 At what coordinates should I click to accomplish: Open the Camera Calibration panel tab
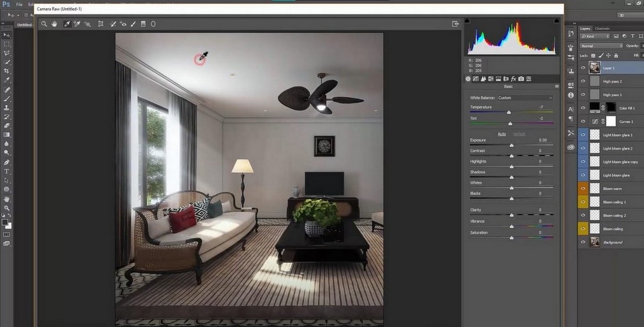(x=521, y=79)
